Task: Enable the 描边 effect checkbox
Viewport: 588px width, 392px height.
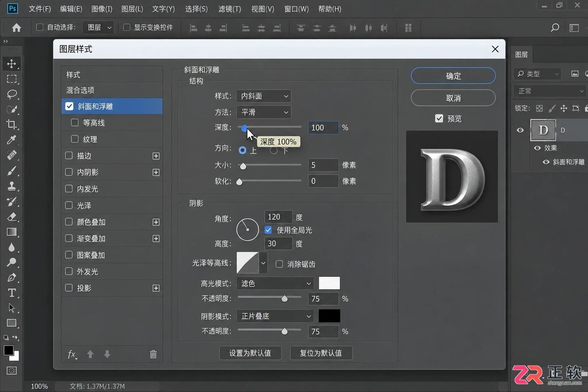Action: pyautogui.click(x=69, y=156)
